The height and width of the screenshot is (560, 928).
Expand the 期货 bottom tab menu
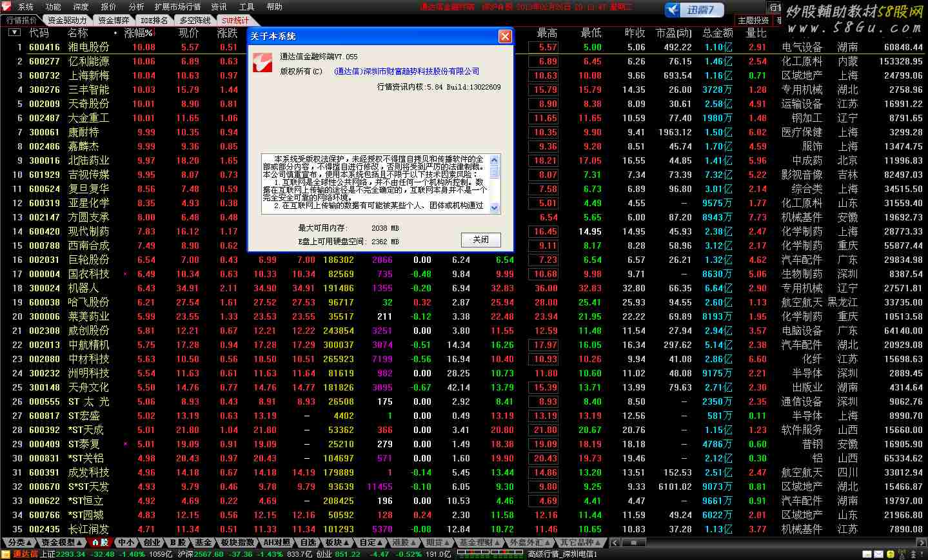[438, 543]
